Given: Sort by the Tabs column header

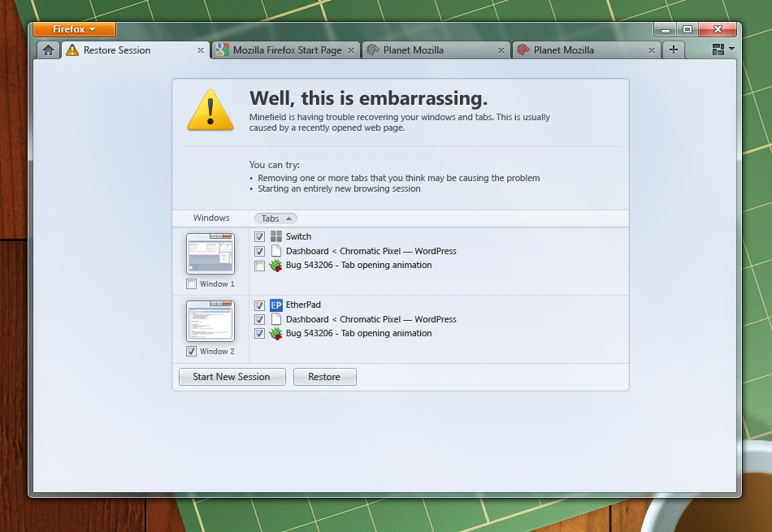Looking at the screenshot, I should coord(275,218).
